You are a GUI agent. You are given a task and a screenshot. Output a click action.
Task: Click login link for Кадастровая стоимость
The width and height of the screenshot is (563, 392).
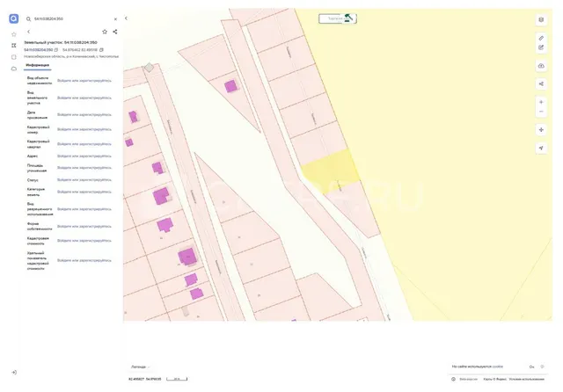click(x=84, y=241)
